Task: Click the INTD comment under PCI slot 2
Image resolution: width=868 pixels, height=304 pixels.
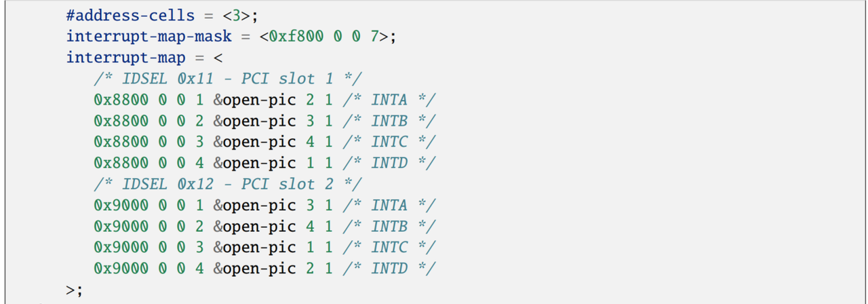Action: tap(389, 268)
